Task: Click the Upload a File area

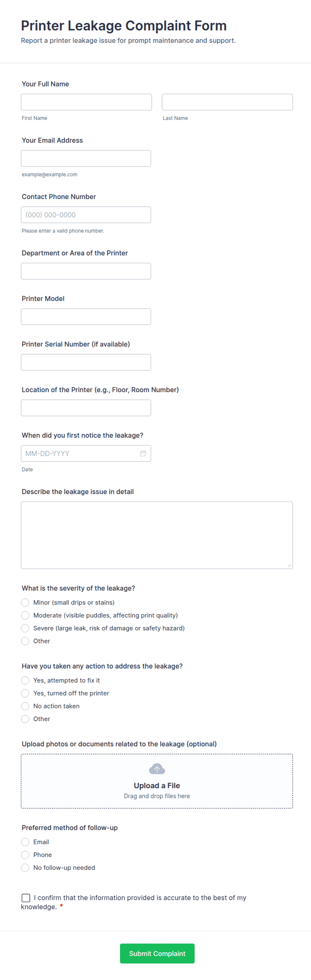Action: (x=157, y=782)
